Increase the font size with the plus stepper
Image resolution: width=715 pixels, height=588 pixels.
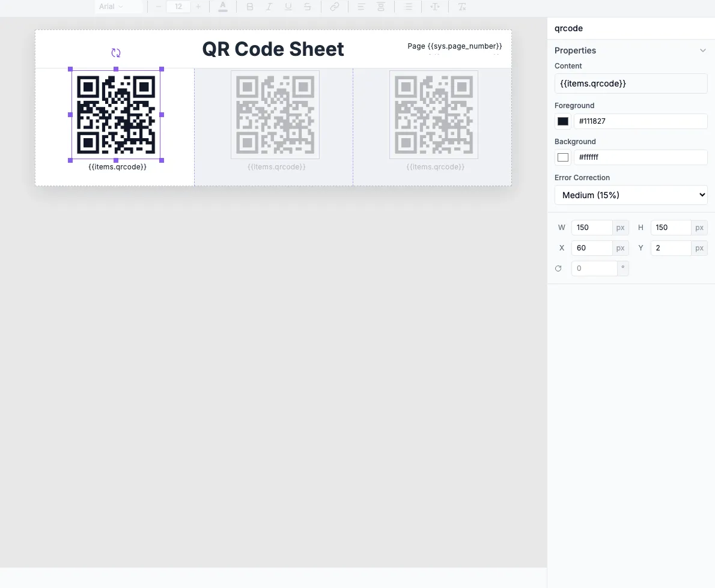point(198,7)
